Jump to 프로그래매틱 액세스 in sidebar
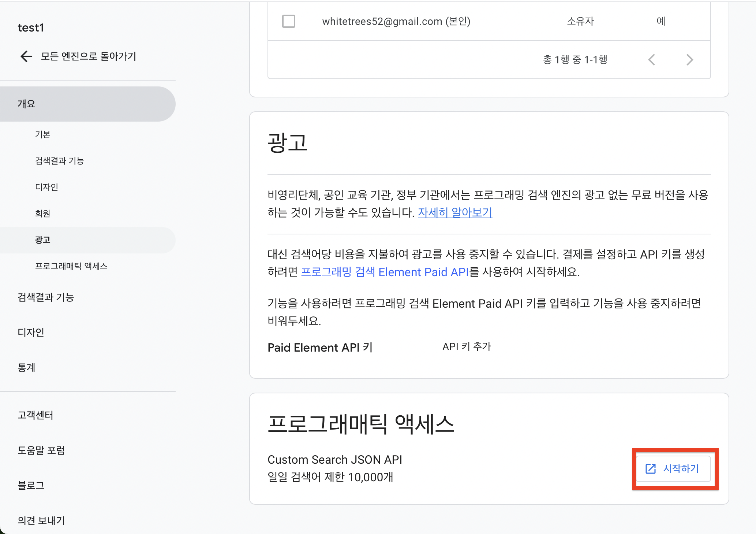The height and width of the screenshot is (534, 756). [x=71, y=266]
